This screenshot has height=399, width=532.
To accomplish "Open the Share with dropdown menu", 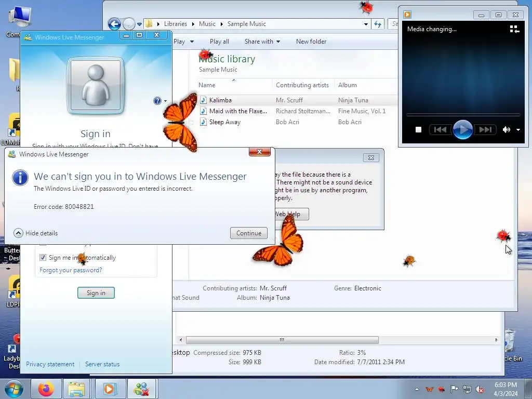I will tap(262, 42).
